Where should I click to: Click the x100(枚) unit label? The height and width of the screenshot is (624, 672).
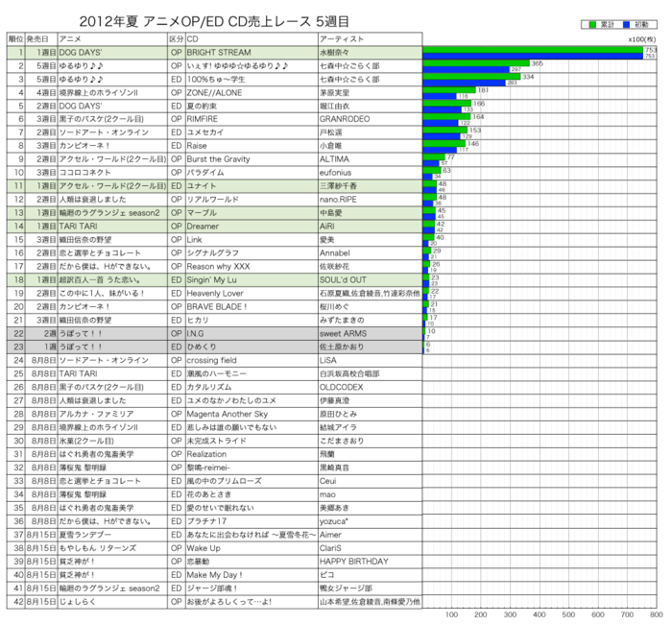(x=642, y=39)
